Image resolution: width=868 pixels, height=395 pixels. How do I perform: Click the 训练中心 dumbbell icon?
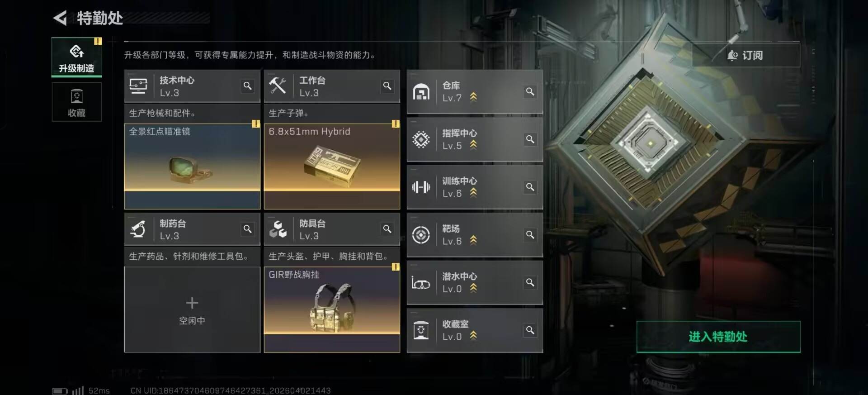421,187
